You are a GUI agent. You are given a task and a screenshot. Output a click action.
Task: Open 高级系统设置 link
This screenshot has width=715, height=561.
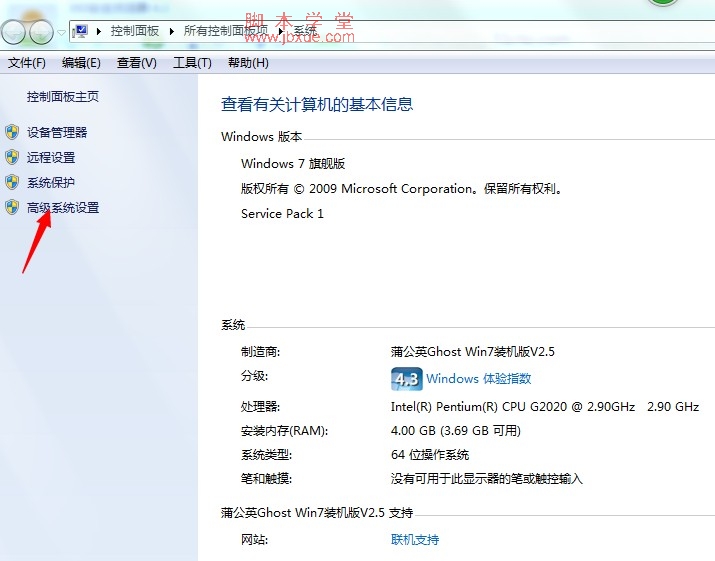point(63,208)
